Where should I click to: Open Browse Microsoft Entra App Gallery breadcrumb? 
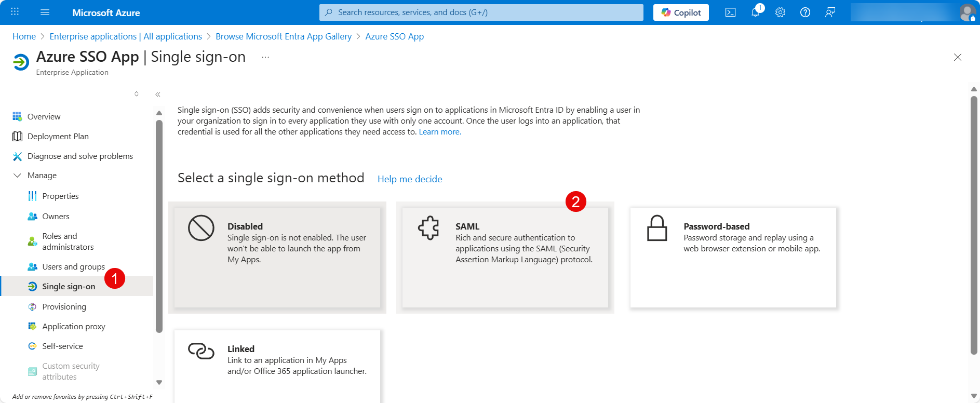click(x=284, y=36)
